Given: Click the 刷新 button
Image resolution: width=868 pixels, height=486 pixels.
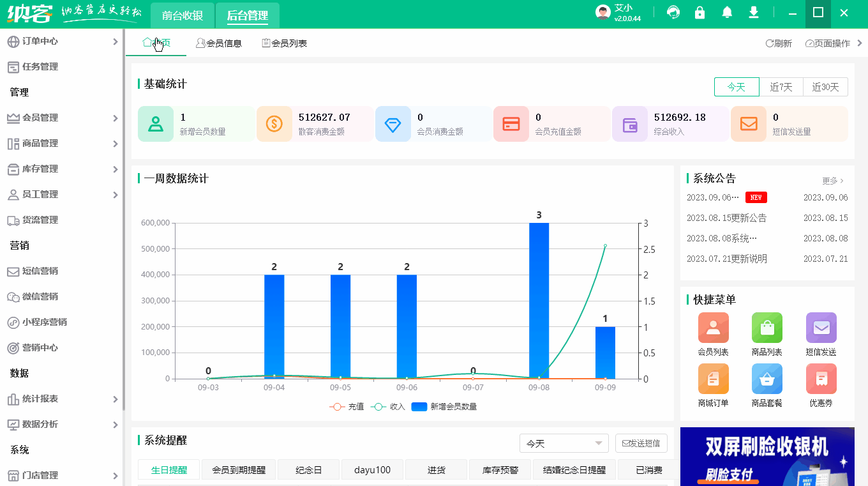Looking at the screenshot, I should [778, 43].
